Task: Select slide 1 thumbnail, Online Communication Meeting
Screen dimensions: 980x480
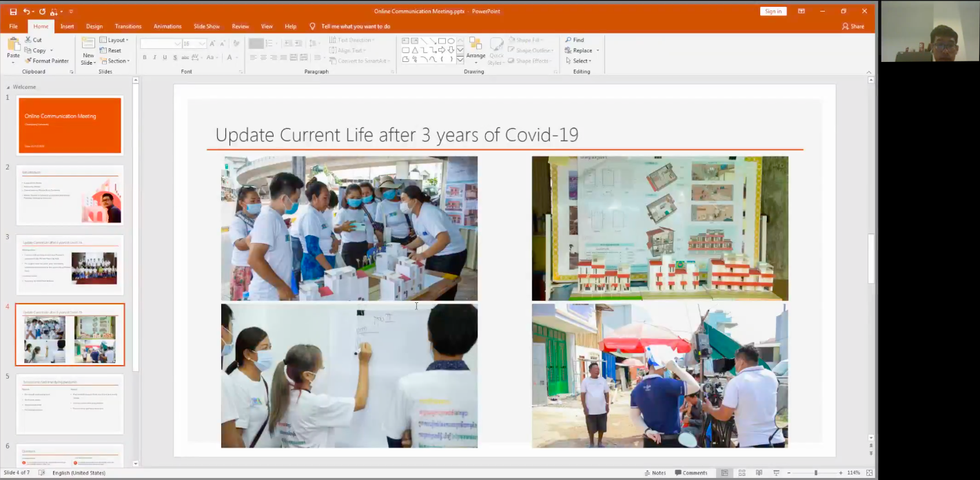Action: coord(70,125)
